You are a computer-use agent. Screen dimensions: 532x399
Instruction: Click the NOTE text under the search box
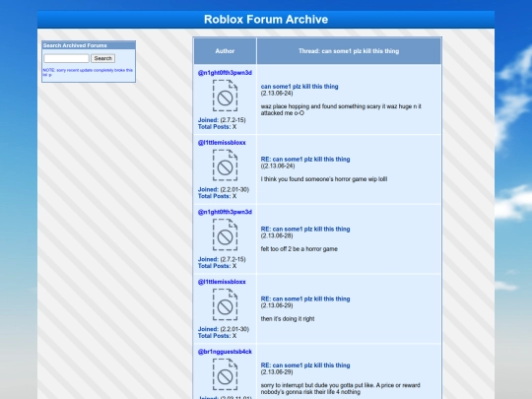point(88,72)
